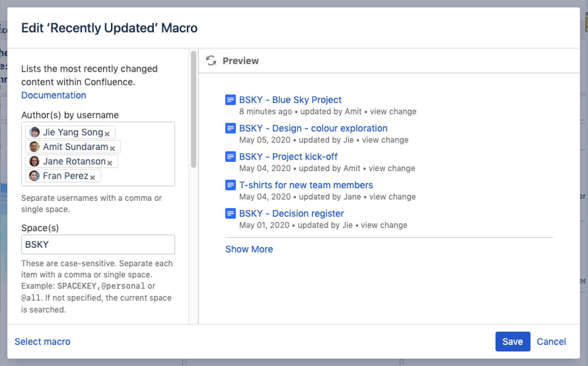Click page icon beside Design - colour exploration

230,128
